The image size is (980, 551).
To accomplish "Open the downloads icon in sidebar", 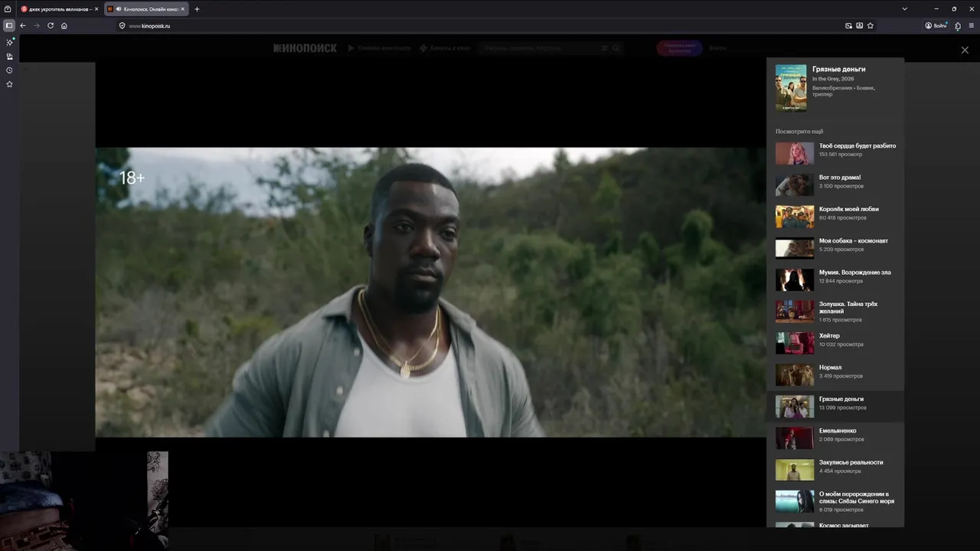I will click(x=9, y=57).
